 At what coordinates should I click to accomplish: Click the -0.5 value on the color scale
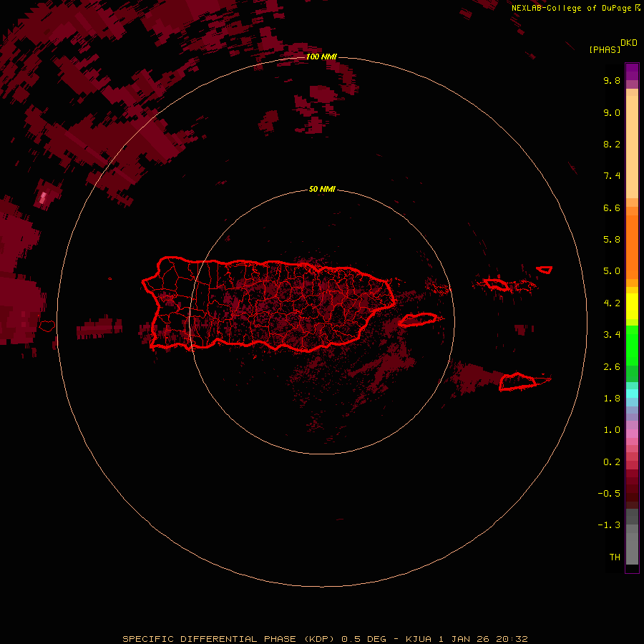pos(609,494)
